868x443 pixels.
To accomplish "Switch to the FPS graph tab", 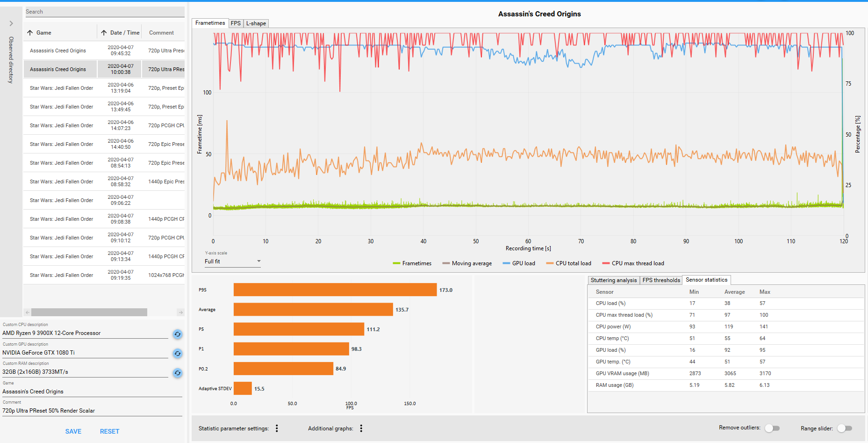I will 236,23.
